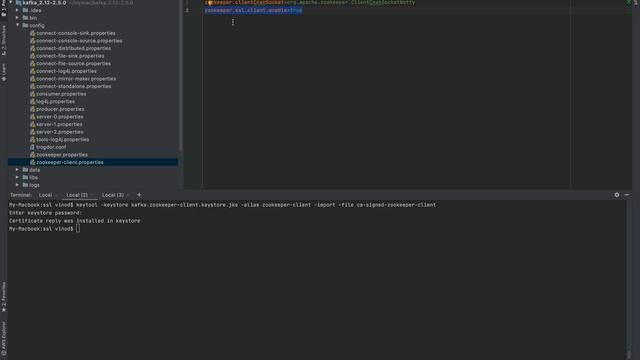Open connect-console-source.properties file
The height and width of the screenshot is (360, 640).
(x=79, y=41)
